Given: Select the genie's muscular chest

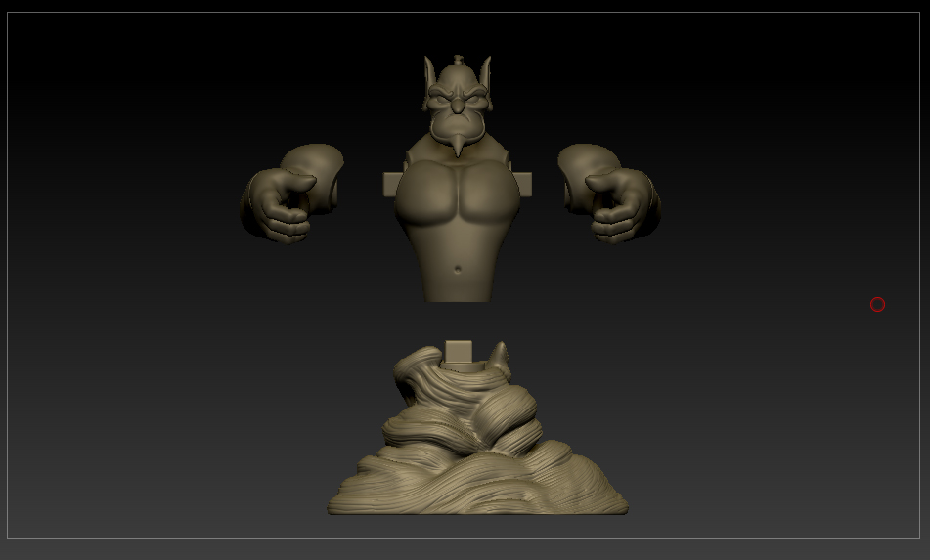Looking at the screenshot, I should point(458,193).
